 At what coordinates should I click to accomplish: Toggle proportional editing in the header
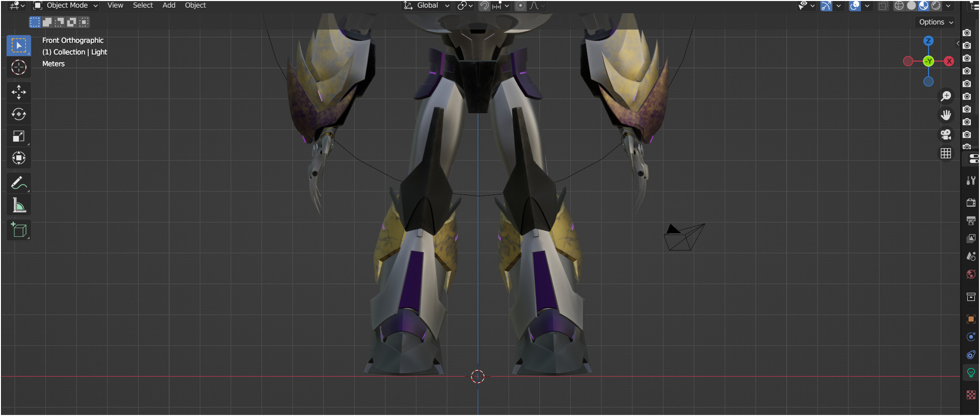pos(520,6)
